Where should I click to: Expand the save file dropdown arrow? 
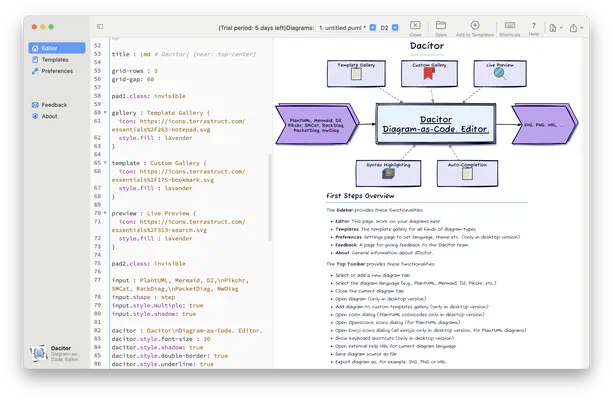pyautogui.click(x=561, y=28)
